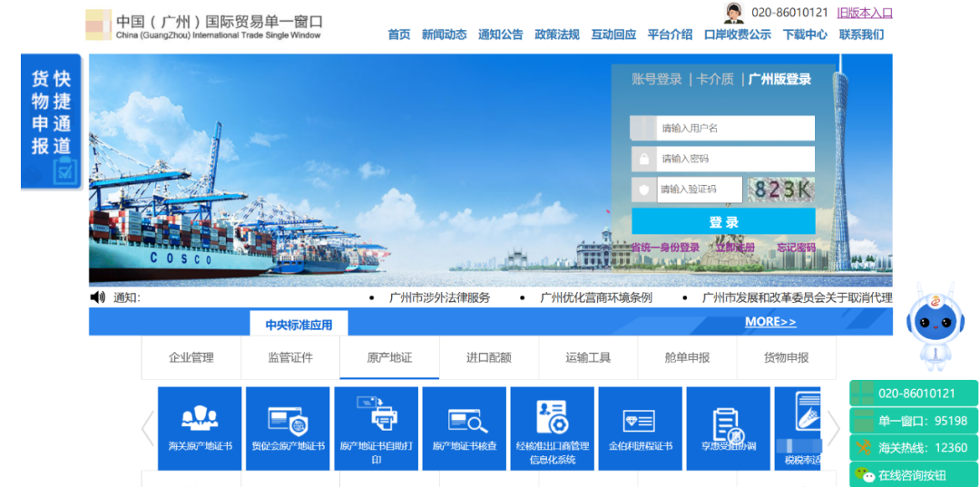Switch to 广州版登录 tab
Viewport: 980px width, 487px height.
[779, 79]
